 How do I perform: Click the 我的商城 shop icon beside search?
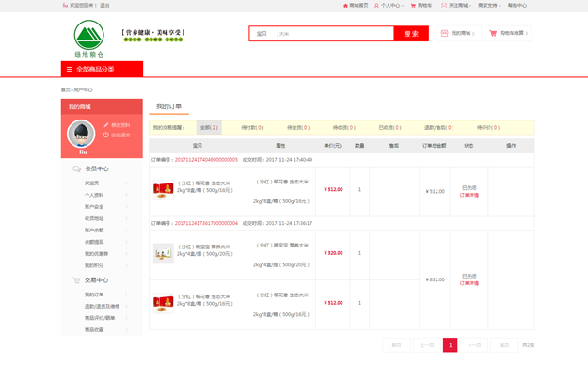coord(444,33)
